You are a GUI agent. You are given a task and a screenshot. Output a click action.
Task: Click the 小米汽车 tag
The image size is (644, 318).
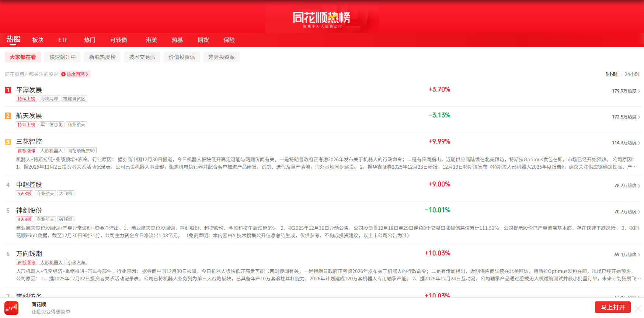click(x=77, y=263)
